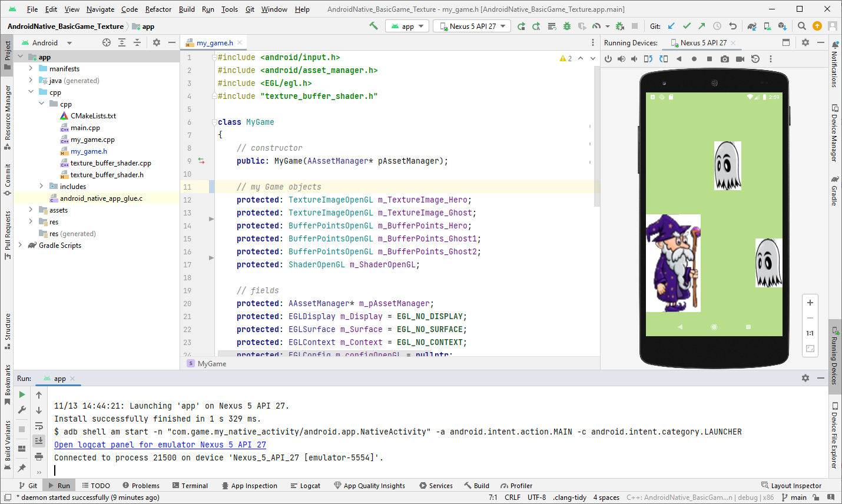Viewport: 842px width, 504px height.
Task: Expand the manifests folder in the project tree
Action: pyautogui.click(x=31, y=69)
